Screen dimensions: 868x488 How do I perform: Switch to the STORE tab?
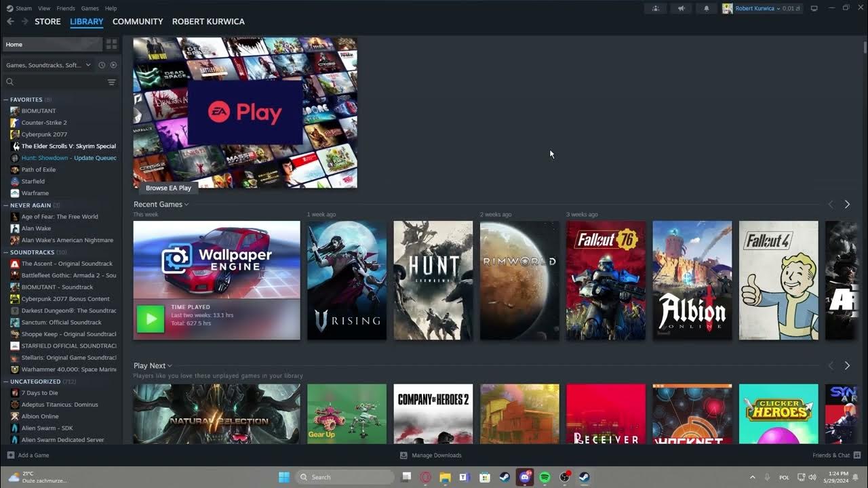tap(47, 22)
